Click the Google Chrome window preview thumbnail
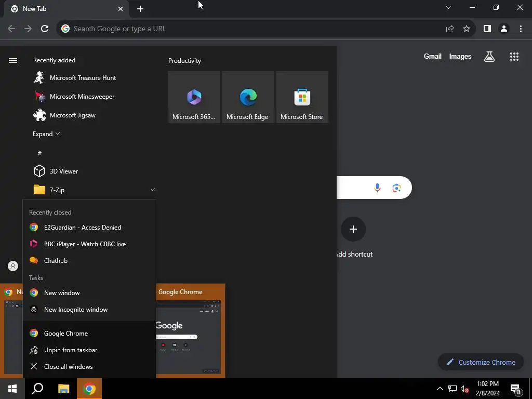The height and width of the screenshot is (399, 532). pyautogui.click(x=189, y=337)
